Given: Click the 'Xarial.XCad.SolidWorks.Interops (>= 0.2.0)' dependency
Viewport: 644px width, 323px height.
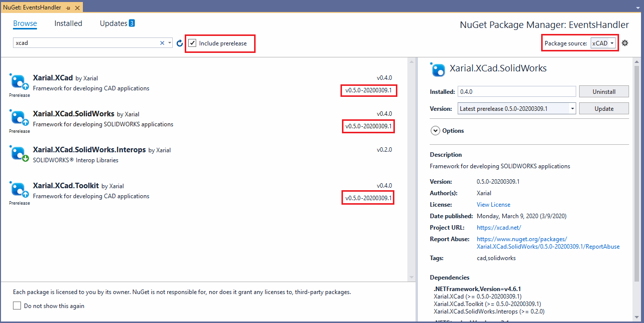Looking at the screenshot, I should point(489,311).
